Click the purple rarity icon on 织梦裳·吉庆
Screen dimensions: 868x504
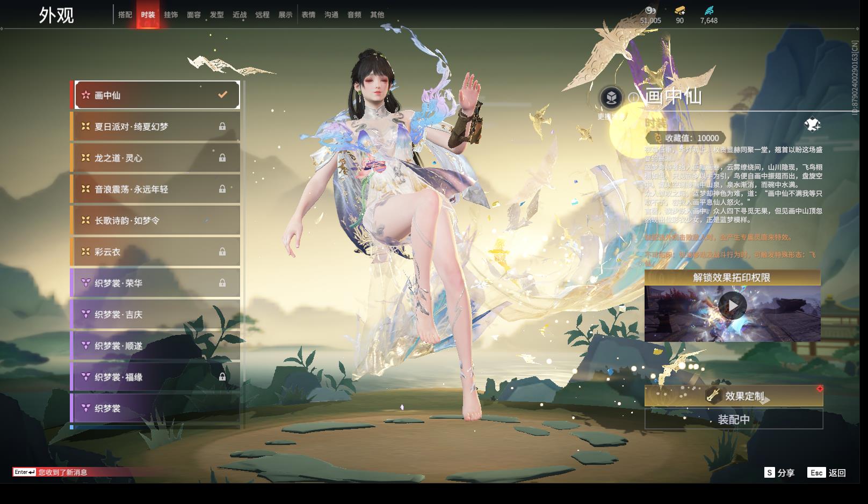tap(85, 314)
